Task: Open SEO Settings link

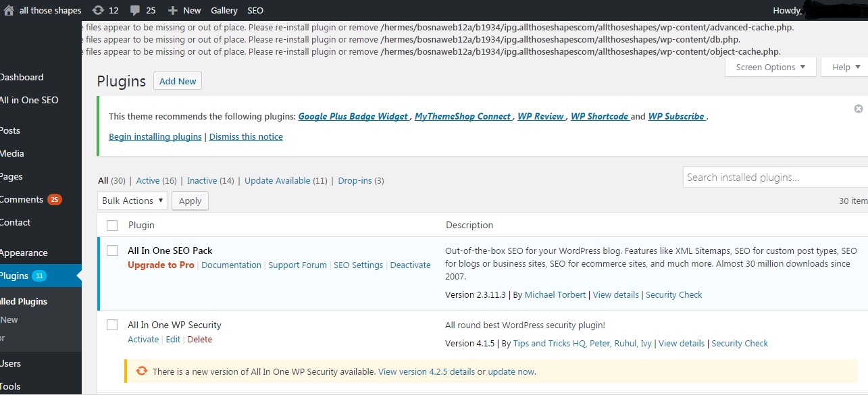Action: [358, 265]
